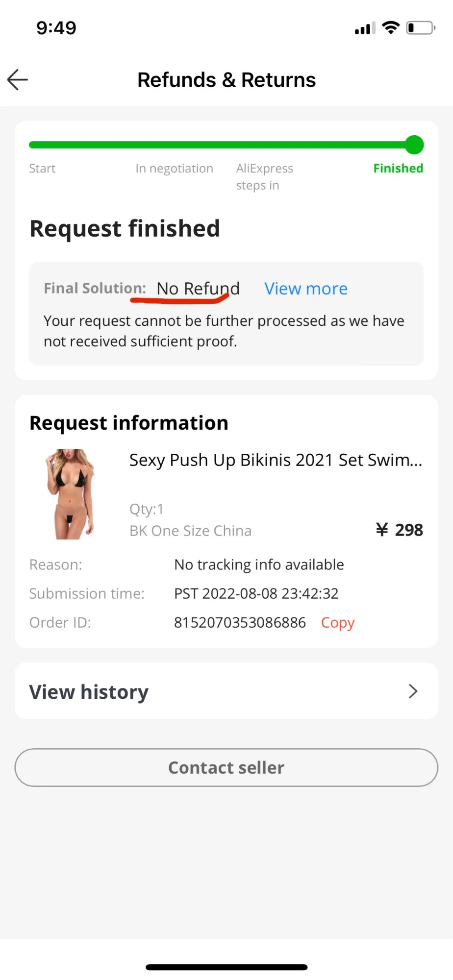Select the In negotiation step label
The width and height of the screenshot is (453, 980).
[175, 169]
